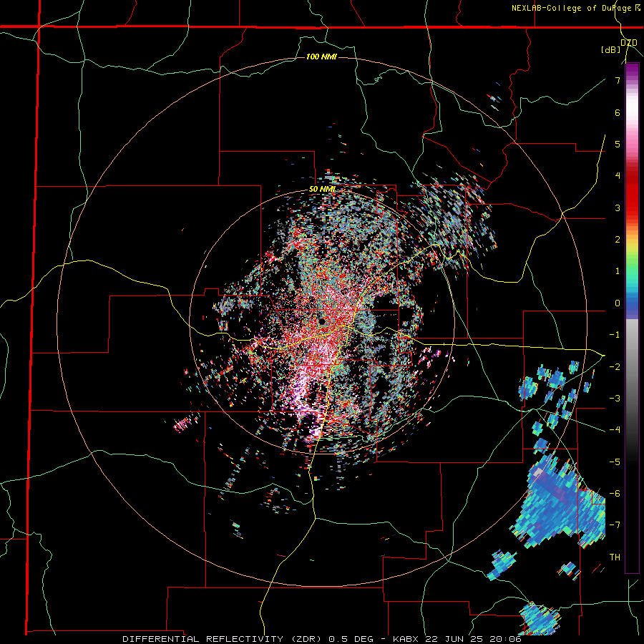The width and height of the screenshot is (644, 644).
Task: Click the 1 value on the scale
Action: pos(618,271)
